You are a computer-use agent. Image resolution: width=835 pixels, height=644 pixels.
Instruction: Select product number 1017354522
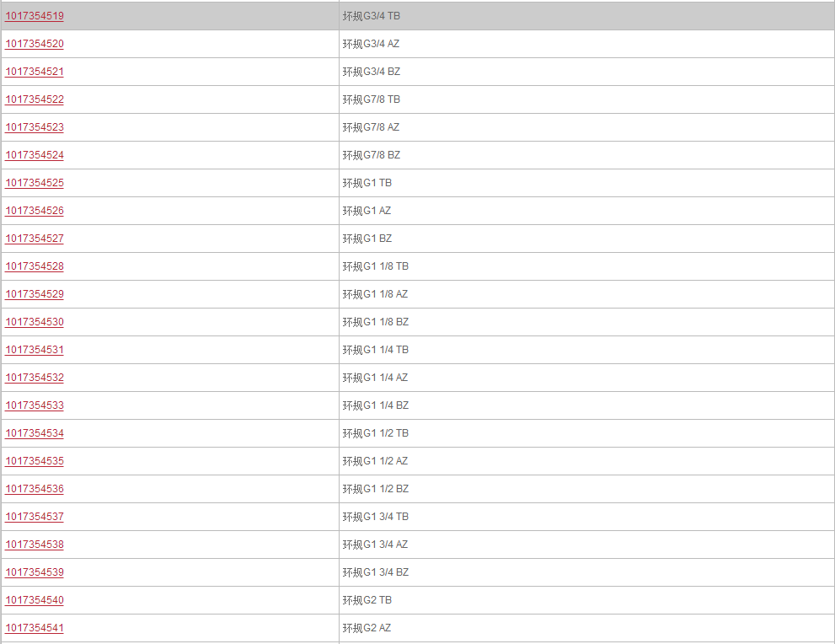pos(35,99)
